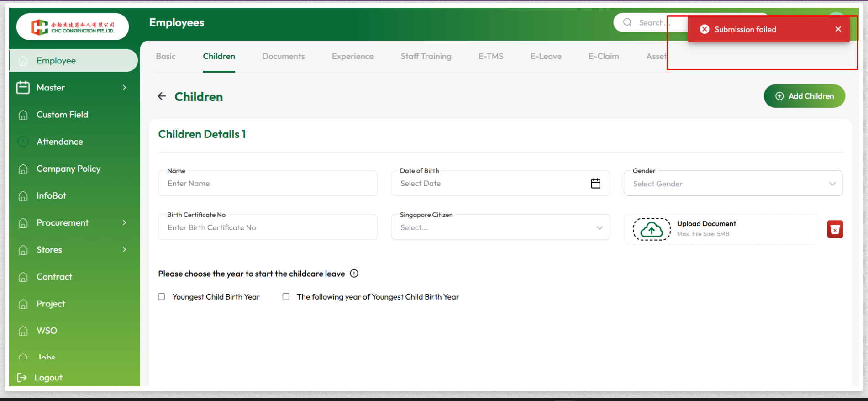
Task: Open the E-Leave tab
Action: pos(546,56)
